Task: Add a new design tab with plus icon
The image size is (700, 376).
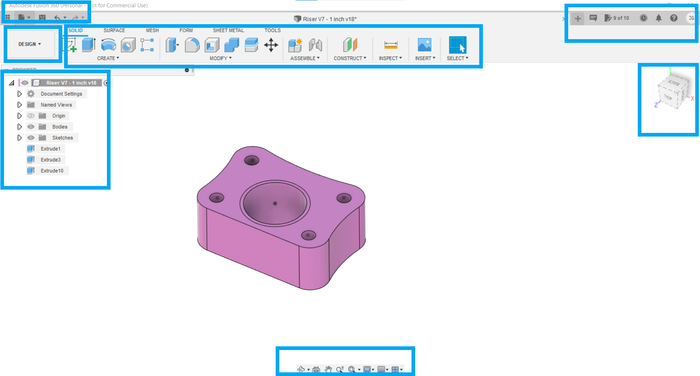Action: coord(578,18)
